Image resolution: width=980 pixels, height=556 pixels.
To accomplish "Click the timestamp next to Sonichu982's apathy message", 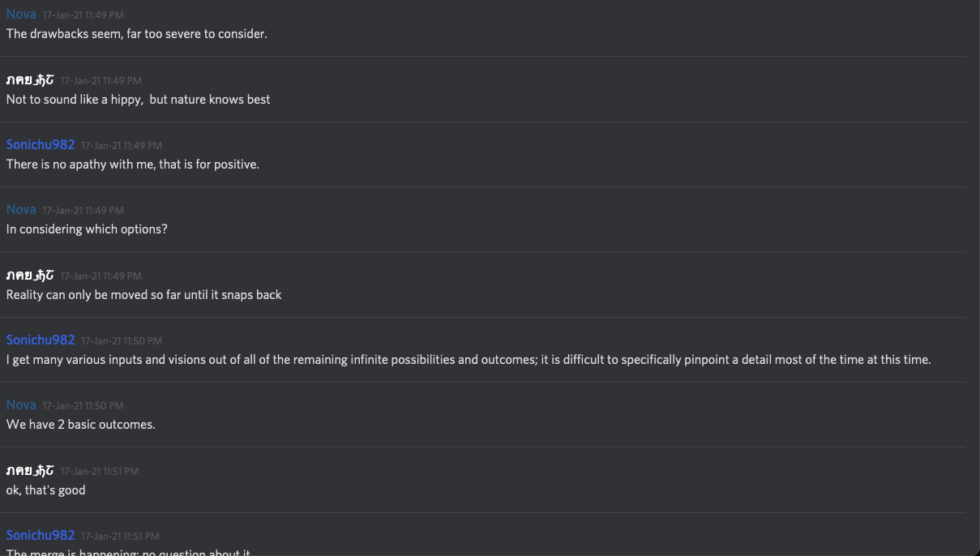I will (122, 145).
